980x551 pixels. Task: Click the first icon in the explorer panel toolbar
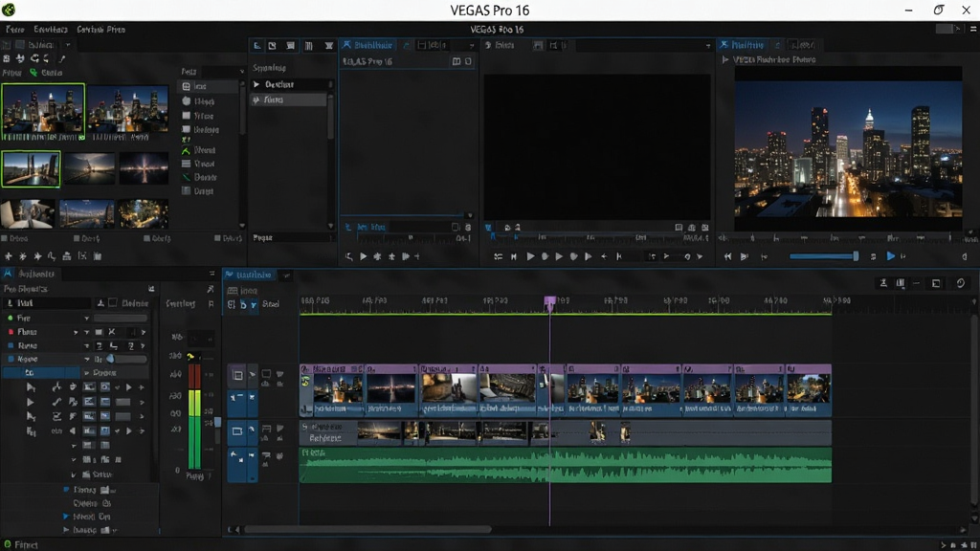click(256, 46)
